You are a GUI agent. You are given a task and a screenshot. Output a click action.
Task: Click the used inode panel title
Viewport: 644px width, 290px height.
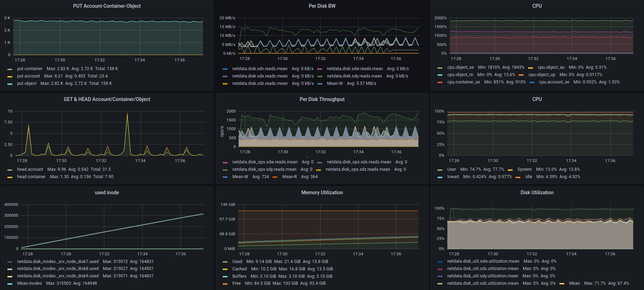pos(107,193)
